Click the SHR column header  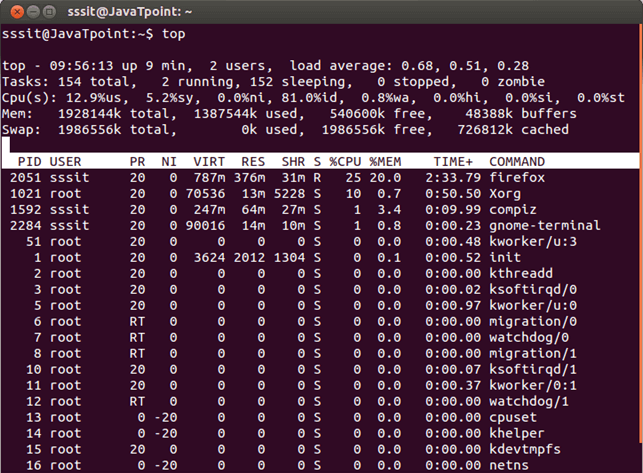pyautogui.click(x=293, y=162)
